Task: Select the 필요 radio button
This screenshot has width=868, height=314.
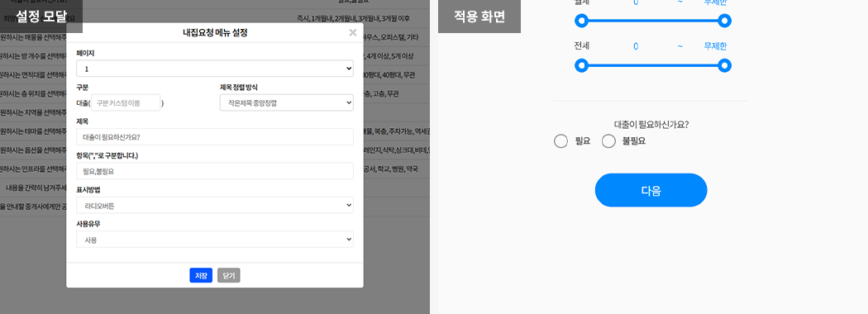Action: [560, 141]
